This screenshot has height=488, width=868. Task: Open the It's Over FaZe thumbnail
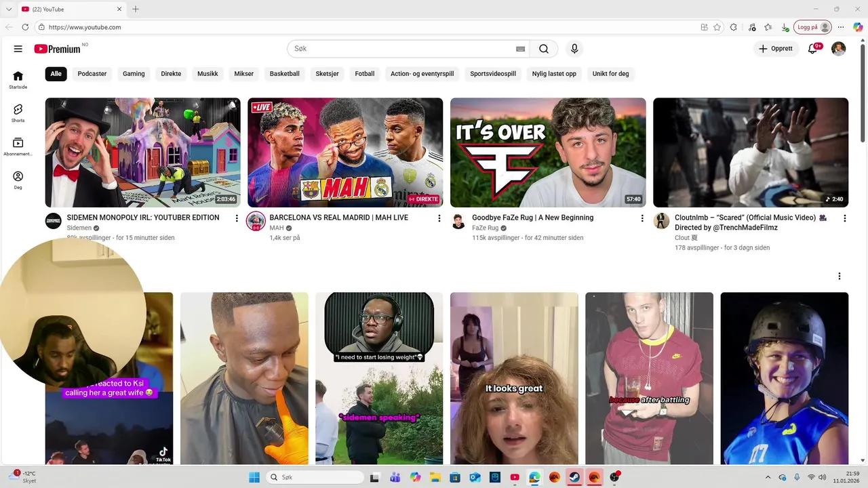pyautogui.click(x=548, y=152)
